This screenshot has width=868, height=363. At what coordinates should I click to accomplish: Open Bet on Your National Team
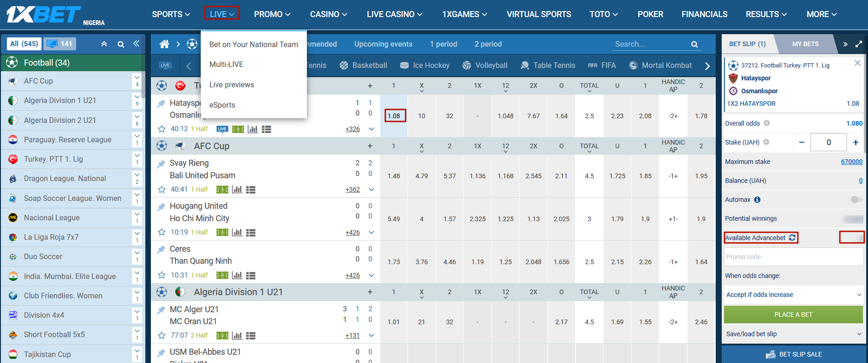click(254, 44)
